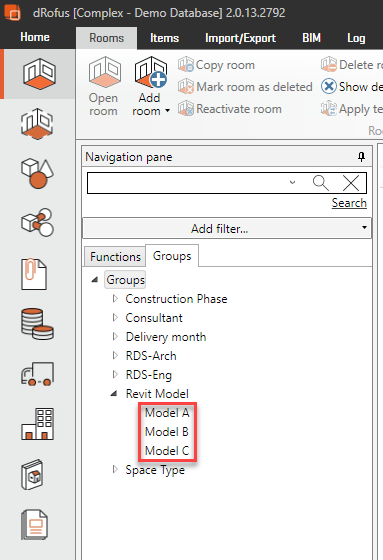Expand the Construction Phase group
This screenshot has width=383, height=560.
(x=115, y=299)
